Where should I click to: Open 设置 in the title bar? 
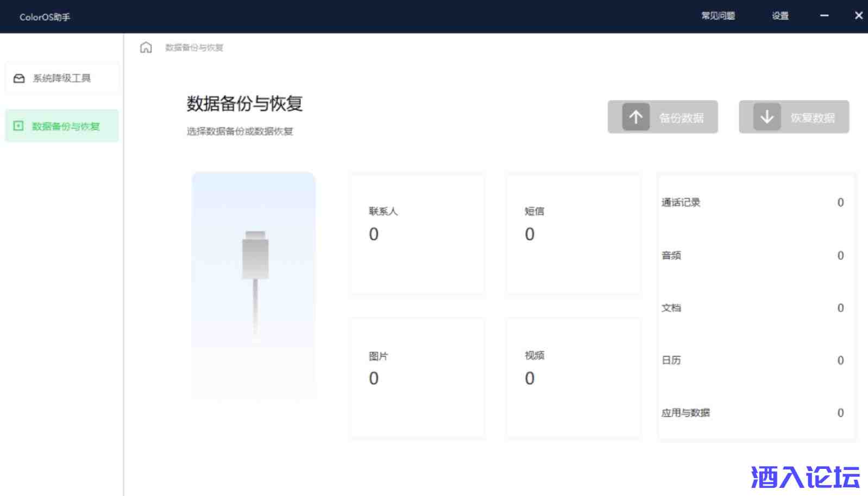tap(780, 16)
